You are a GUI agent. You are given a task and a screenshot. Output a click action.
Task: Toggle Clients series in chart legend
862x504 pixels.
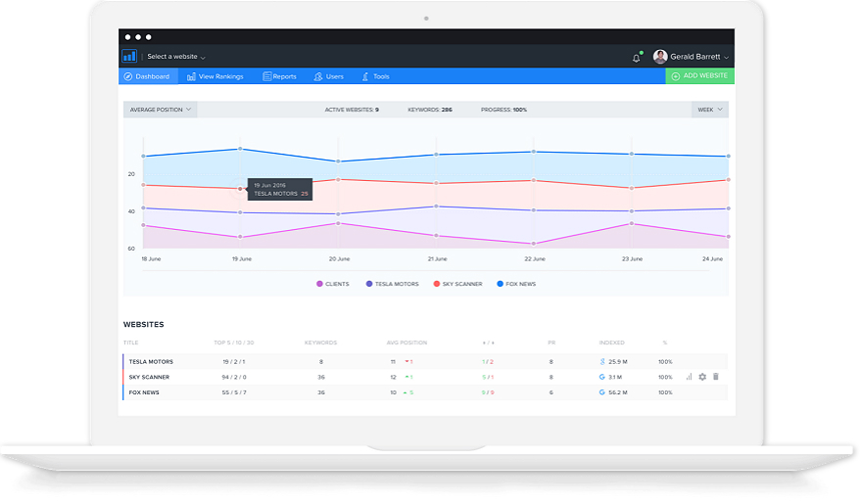tap(333, 284)
